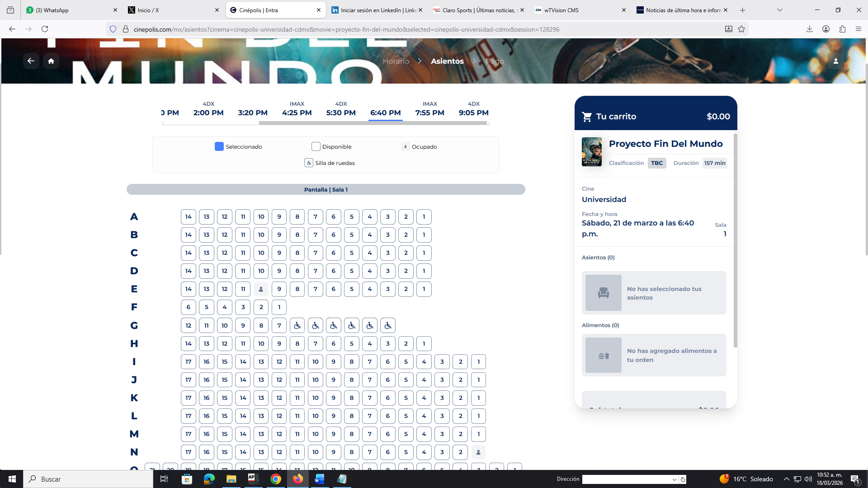Select seat 17 in row M
Screen dimensions: 868x488
(189, 434)
